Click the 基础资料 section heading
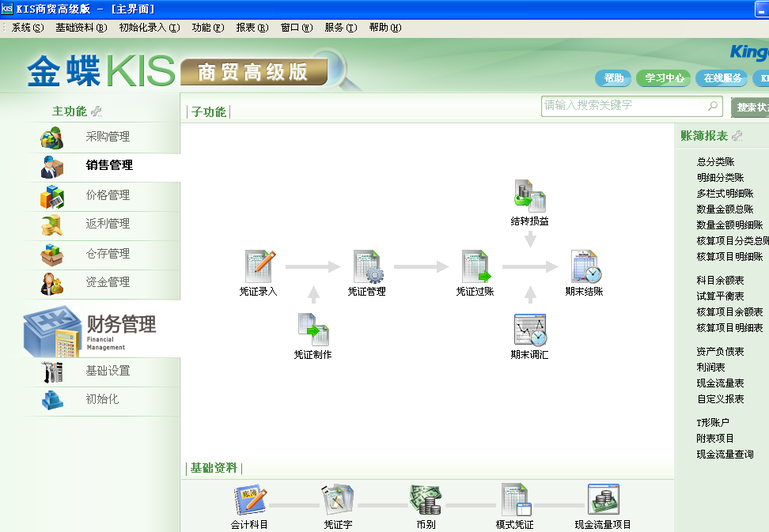 point(214,468)
